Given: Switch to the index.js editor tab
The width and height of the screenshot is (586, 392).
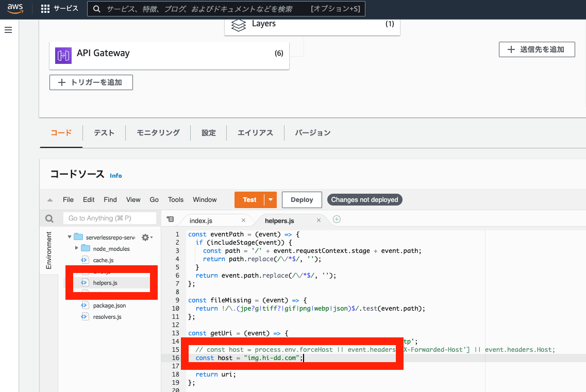Looking at the screenshot, I should coord(200,221).
